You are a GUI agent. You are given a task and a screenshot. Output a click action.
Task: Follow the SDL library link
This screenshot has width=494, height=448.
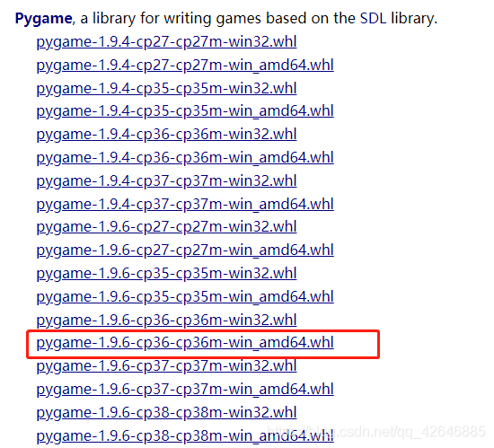(x=373, y=18)
